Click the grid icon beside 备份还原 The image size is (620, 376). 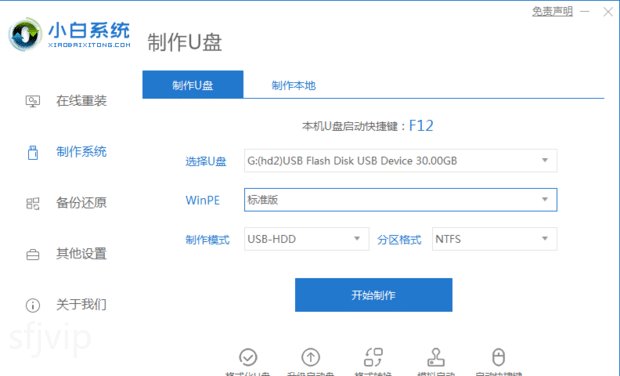point(33,204)
